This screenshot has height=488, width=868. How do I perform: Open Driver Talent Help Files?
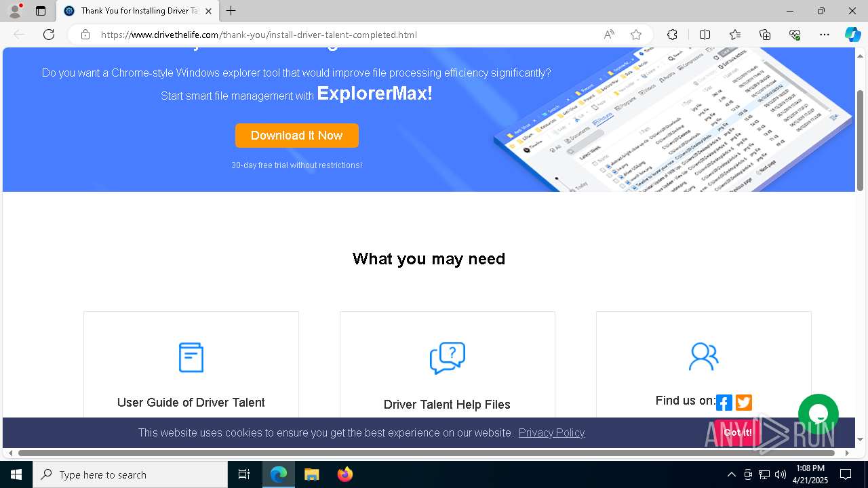(x=447, y=405)
